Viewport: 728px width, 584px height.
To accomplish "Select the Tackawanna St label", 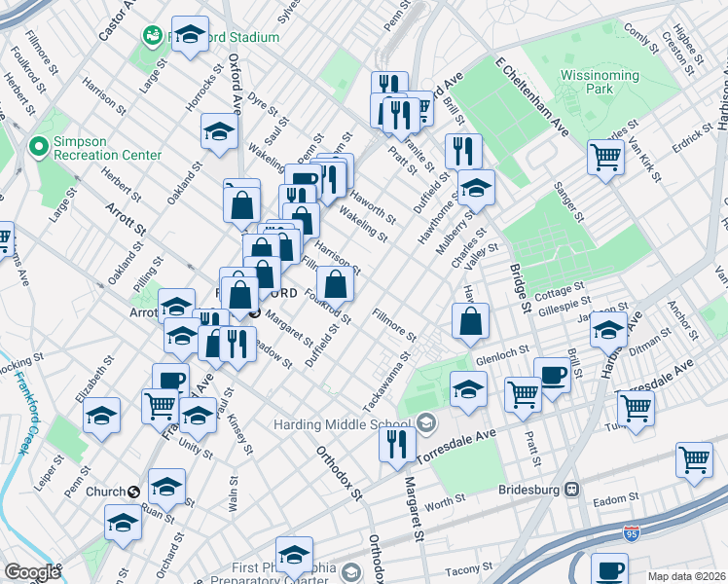I will [x=386, y=383].
